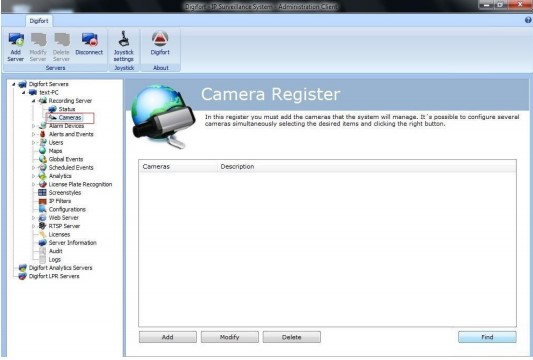Select RTSP Server tree node
Screen dimensions: 533x360
coord(64,226)
